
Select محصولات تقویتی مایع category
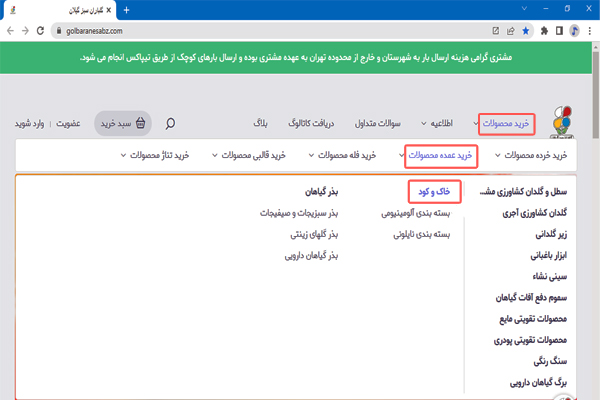[533, 319]
